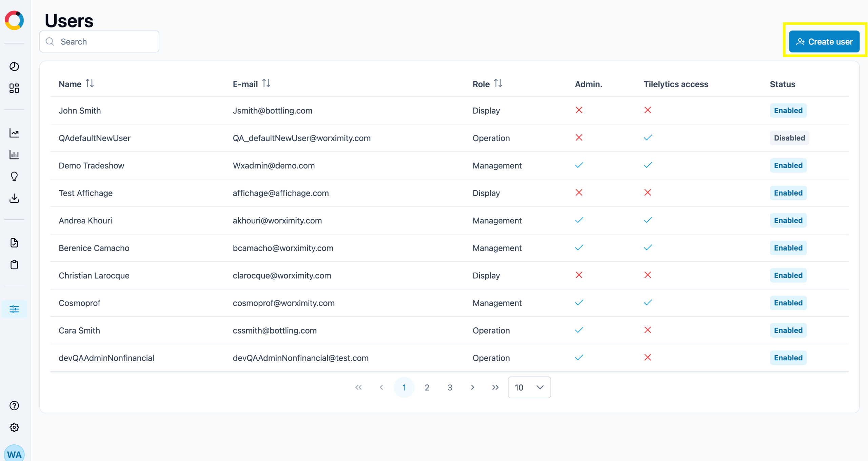Expand the rows per page dropdown
The image size is (868, 461).
[x=529, y=387]
